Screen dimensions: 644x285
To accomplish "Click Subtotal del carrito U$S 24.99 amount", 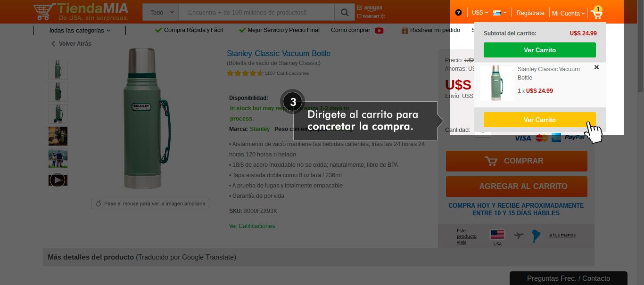I will click(583, 33).
